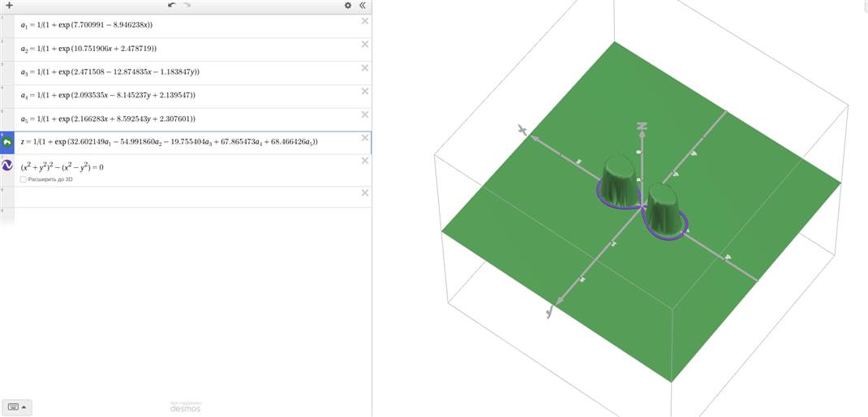The height and width of the screenshot is (417, 868).
Task: Toggle visibility of the green z surface
Action: (x=7, y=142)
